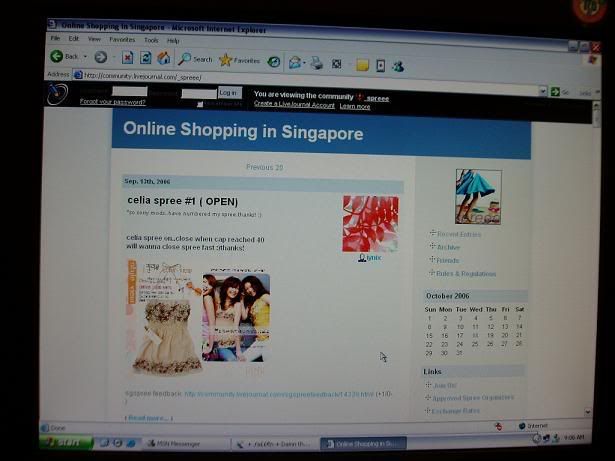
Task: Open the Approved Spree Organisers link
Action: coord(473,398)
